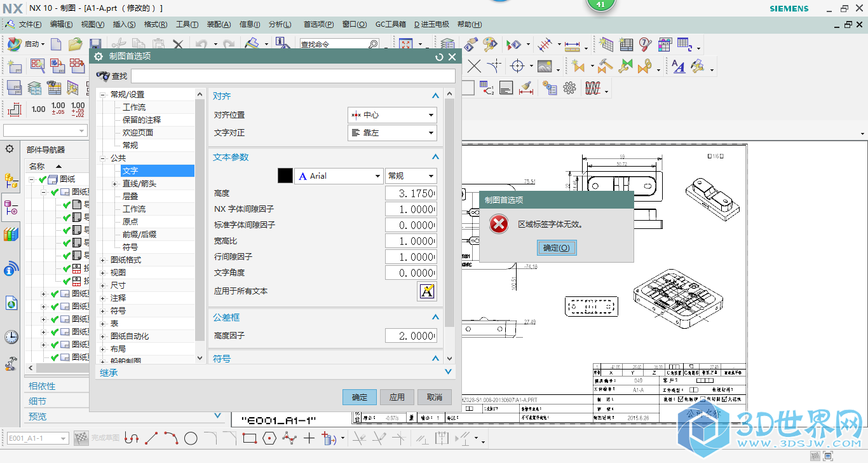Viewport: 868px width, 463px height.
Task: Toggle the green checkmark beside 图纸 root node
Action: [43, 179]
